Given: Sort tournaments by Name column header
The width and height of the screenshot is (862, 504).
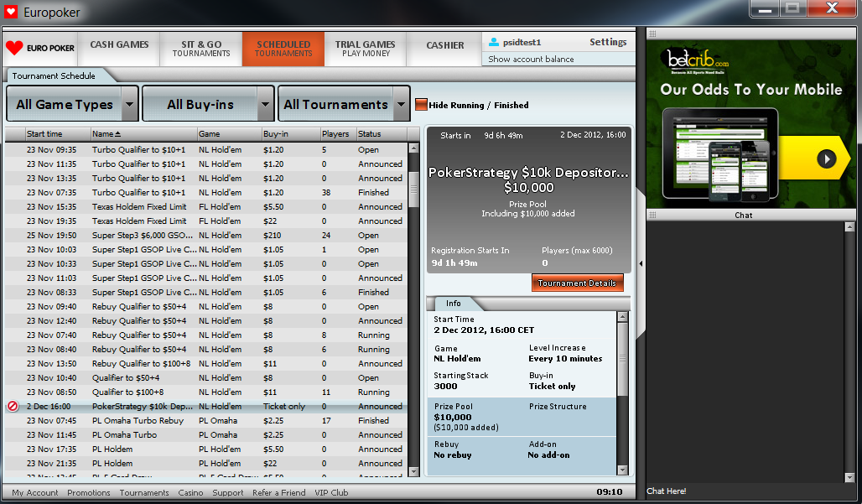Looking at the screenshot, I should 143,134.
